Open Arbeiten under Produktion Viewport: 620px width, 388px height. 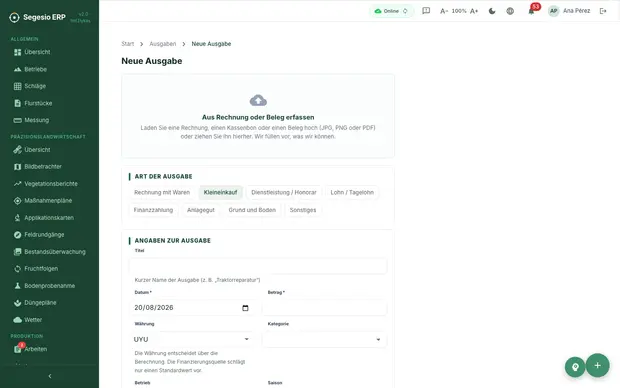(x=31, y=349)
